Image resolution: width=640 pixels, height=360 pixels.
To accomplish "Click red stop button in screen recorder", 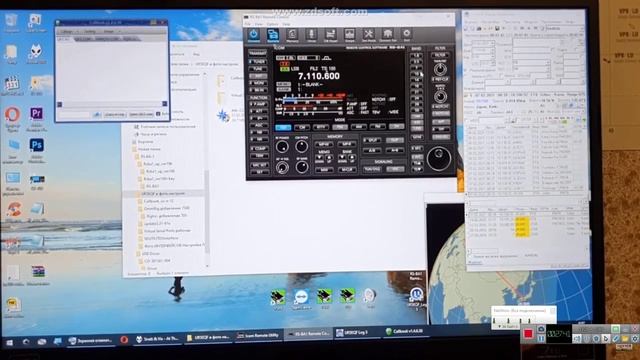I will pos(528,333).
